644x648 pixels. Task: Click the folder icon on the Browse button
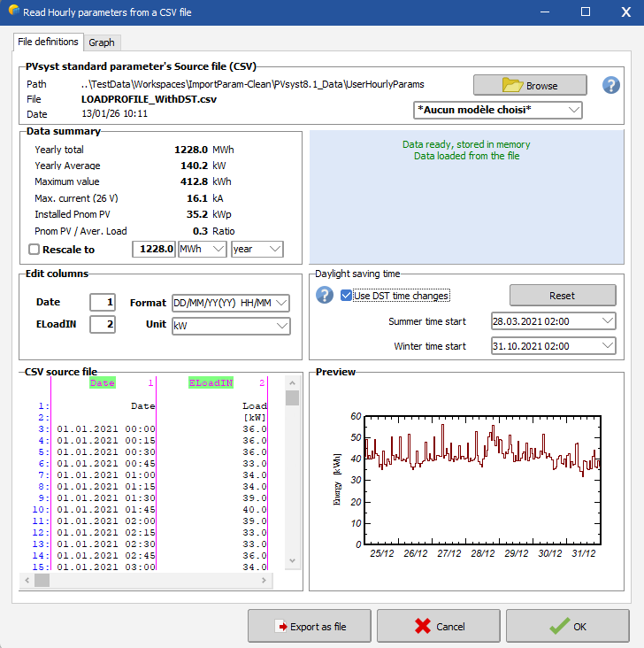tap(513, 85)
